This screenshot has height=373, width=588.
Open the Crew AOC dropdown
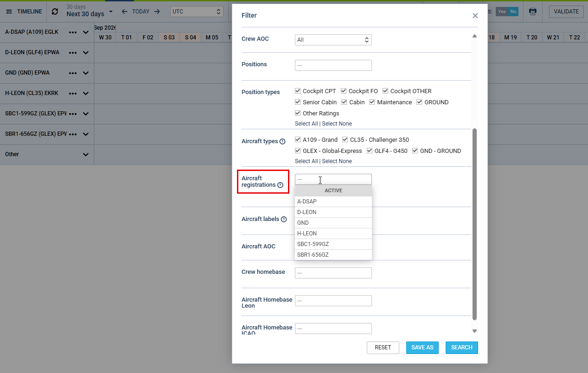coord(333,40)
